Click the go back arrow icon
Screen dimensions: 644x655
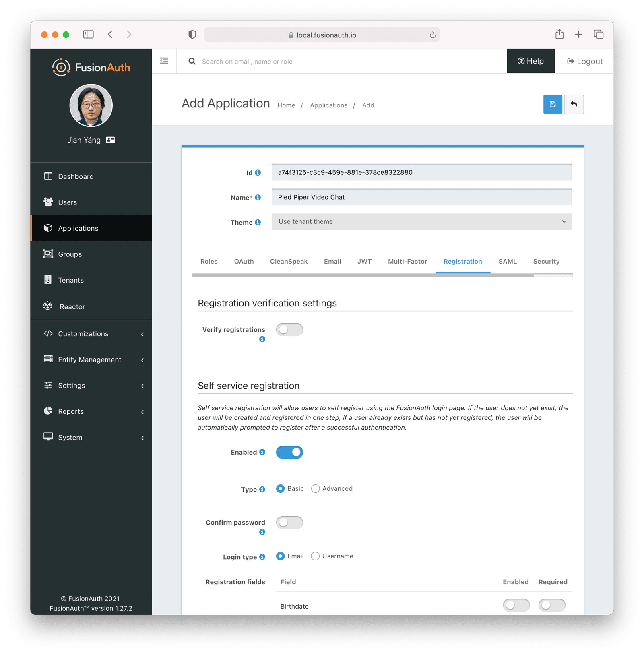pyautogui.click(x=574, y=104)
